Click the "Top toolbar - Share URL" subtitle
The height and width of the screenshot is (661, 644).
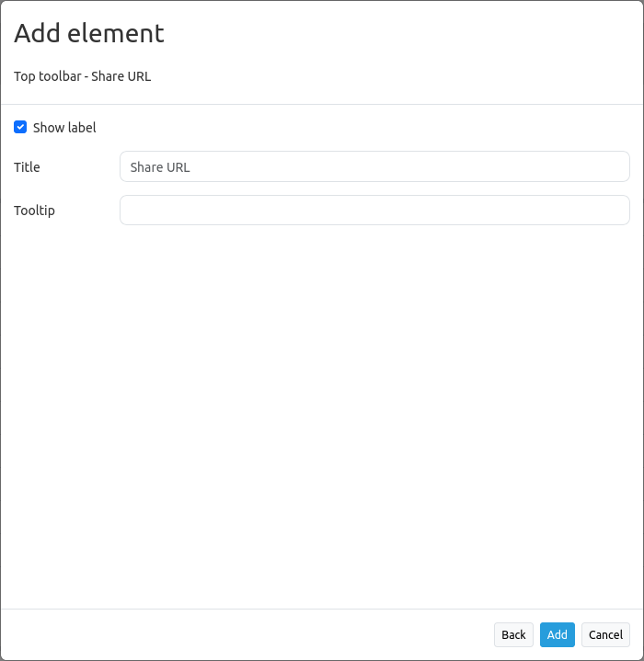82,76
